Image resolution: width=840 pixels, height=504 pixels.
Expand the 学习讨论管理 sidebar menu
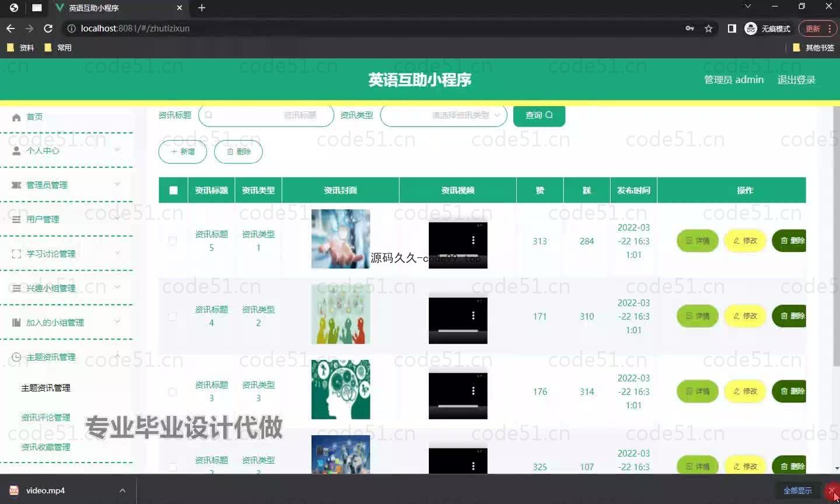point(117,253)
